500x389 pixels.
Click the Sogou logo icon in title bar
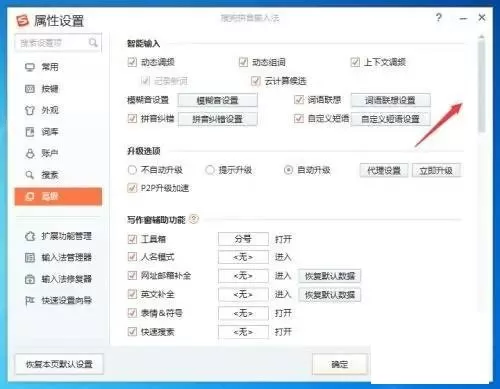point(23,21)
